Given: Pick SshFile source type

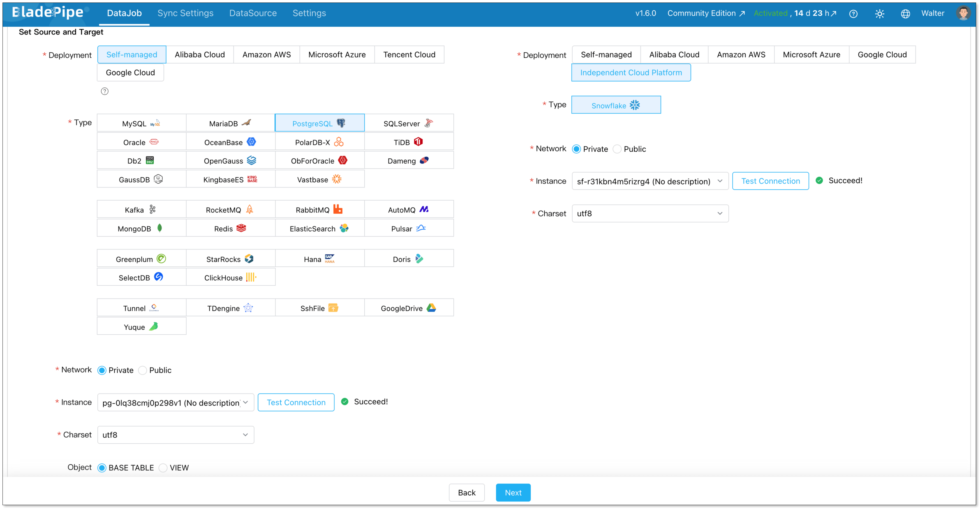Looking at the screenshot, I should pyautogui.click(x=320, y=308).
